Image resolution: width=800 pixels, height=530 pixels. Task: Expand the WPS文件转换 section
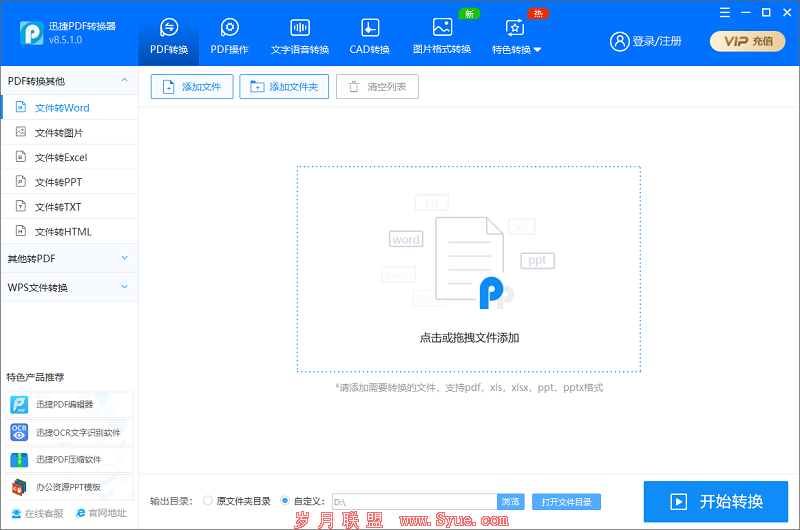pos(70,287)
